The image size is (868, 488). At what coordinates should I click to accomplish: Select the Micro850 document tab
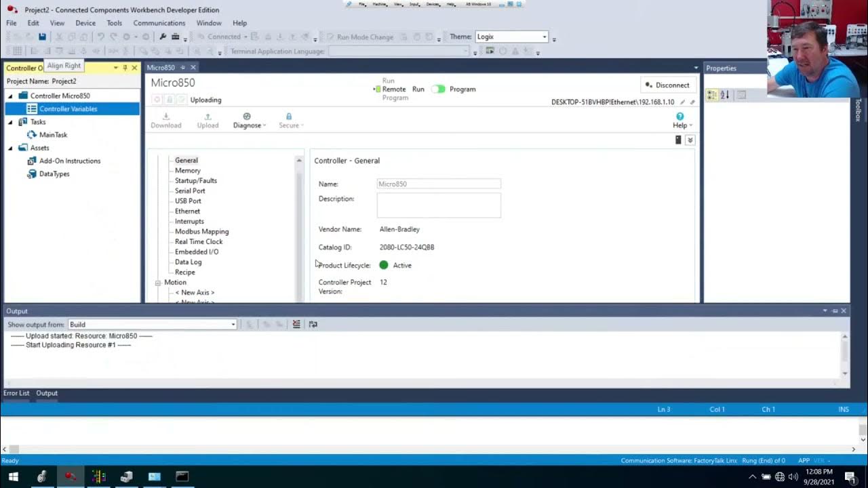pos(161,68)
